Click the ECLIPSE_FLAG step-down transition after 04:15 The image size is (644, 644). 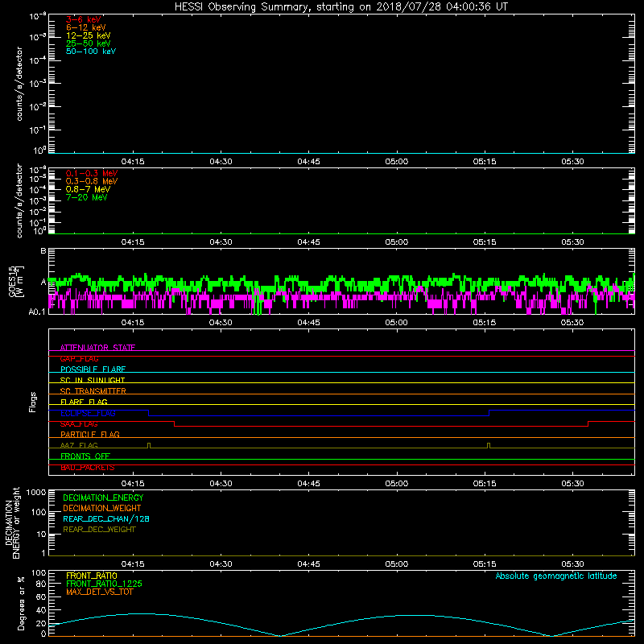[x=148, y=413]
